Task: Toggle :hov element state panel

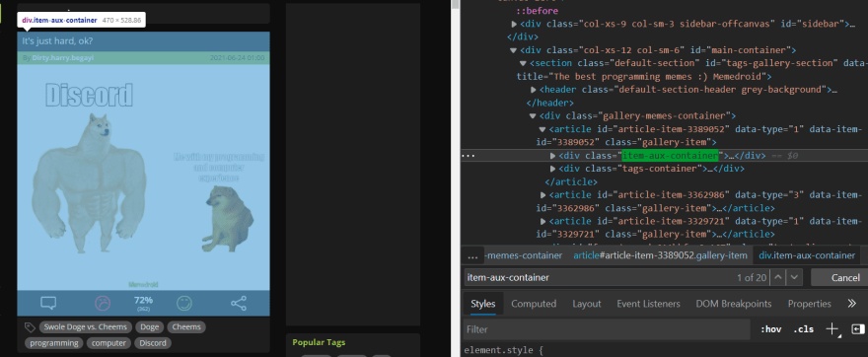Action: pyautogui.click(x=770, y=329)
